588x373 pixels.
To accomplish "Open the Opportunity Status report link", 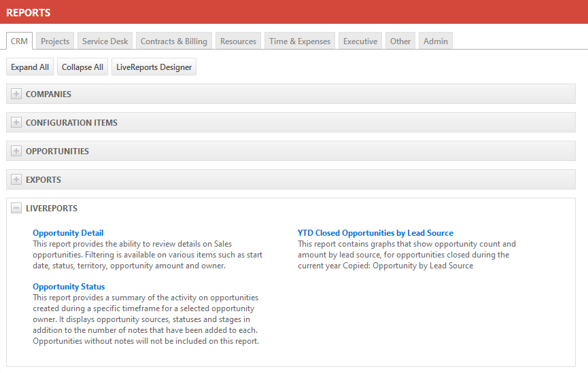I will [x=69, y=287].
